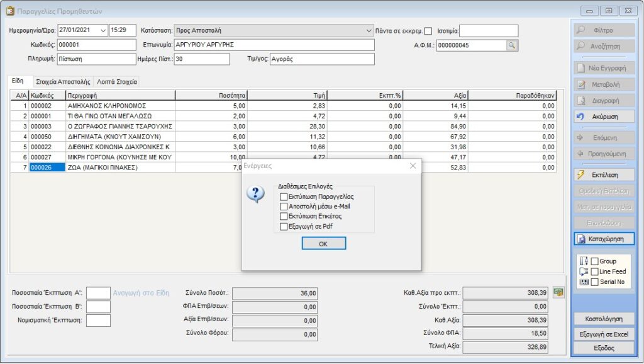Open the Λοιπά Στοιχεία tab
Screen dimensions: 644x364
pos(117,82)
